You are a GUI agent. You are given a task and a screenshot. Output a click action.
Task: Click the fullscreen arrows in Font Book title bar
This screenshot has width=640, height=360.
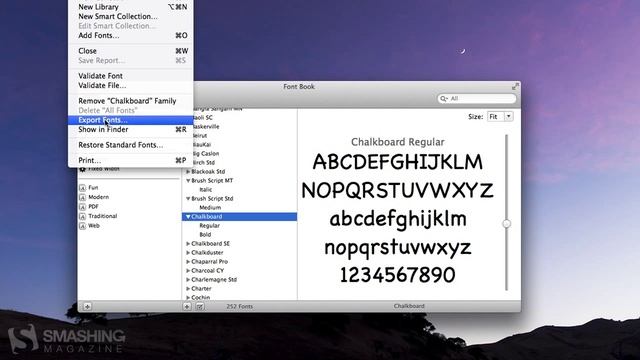(x=515, y=87)
